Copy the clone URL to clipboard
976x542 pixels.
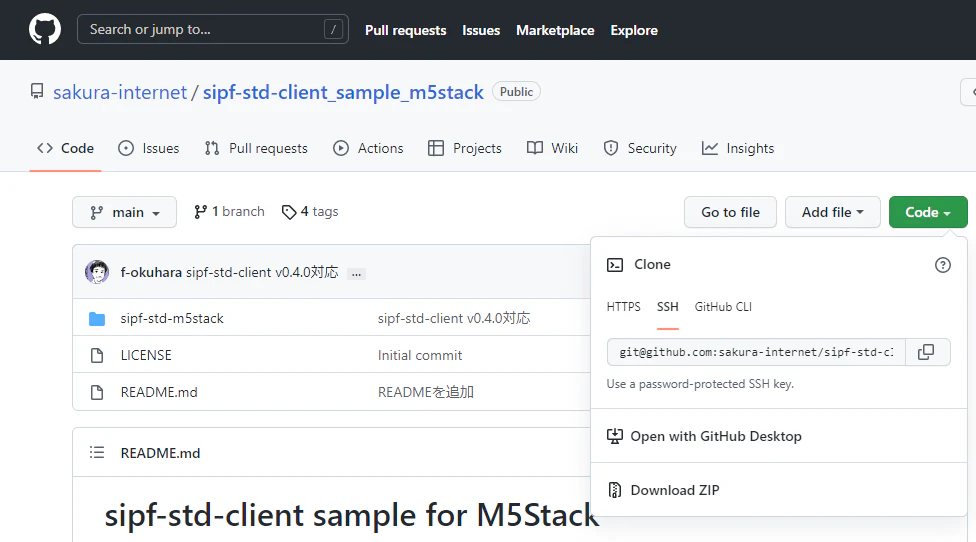point(927,352)
